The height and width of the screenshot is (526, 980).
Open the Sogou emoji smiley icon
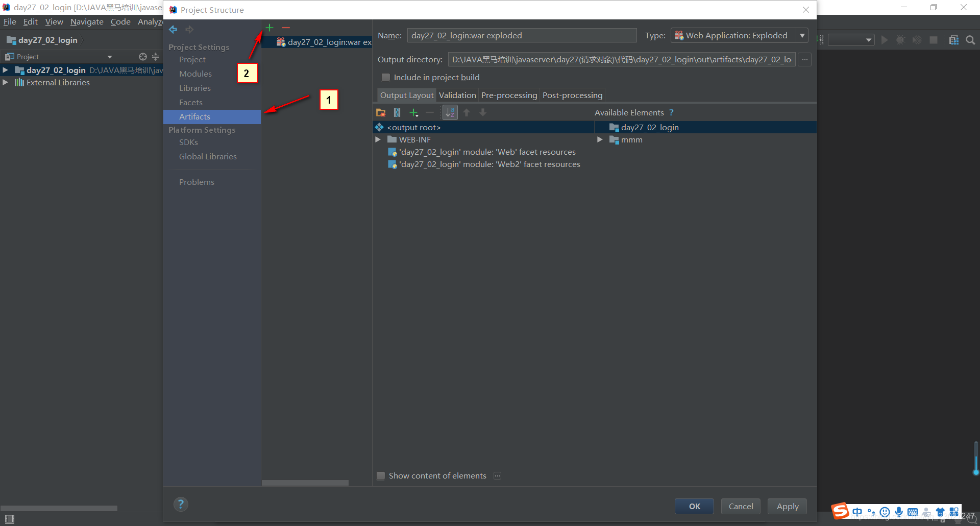(885, 512)
